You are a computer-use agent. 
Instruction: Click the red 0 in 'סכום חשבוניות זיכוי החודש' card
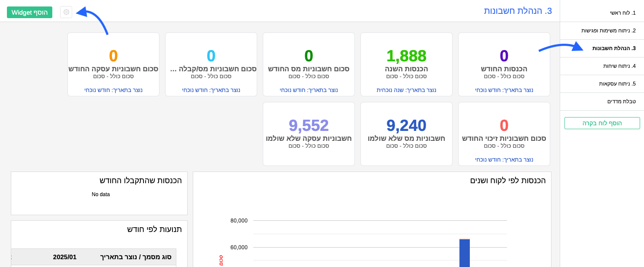click(x=504, y=125)
